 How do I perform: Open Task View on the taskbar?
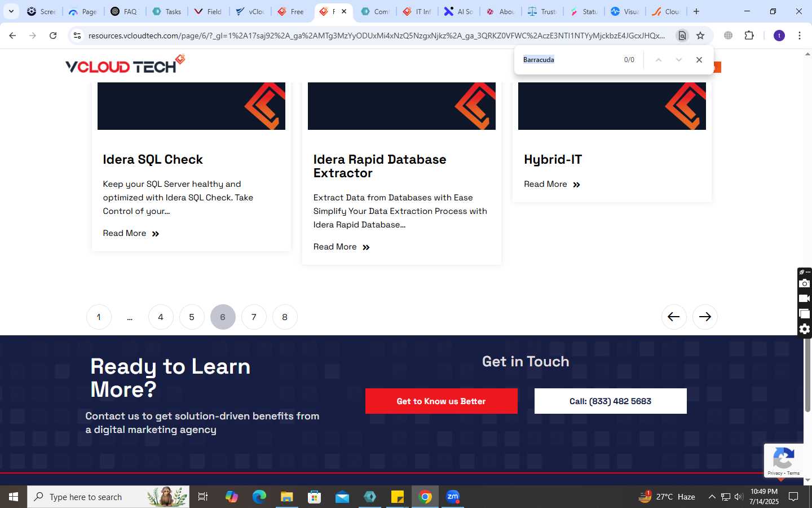coord(203,497)
